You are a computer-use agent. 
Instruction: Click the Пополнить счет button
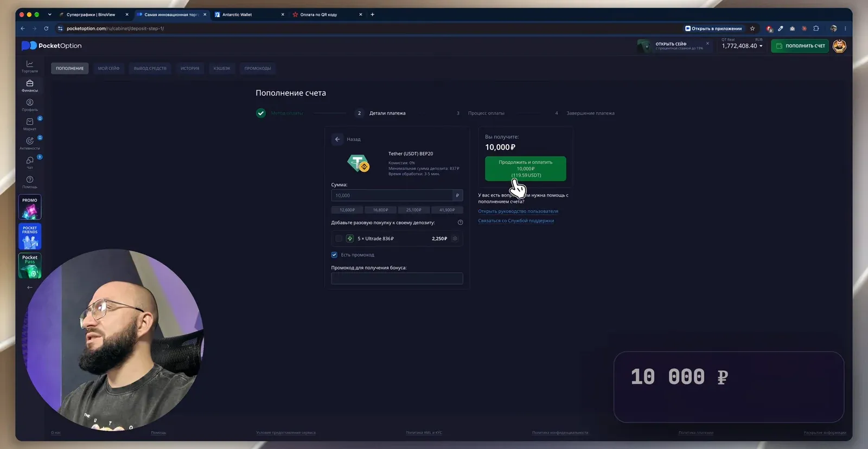coord(800,46)
